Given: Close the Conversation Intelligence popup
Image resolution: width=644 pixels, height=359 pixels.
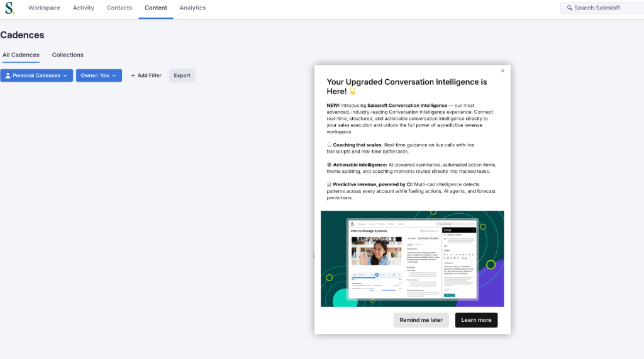Looking at the screenshot, I should (502, 70).
